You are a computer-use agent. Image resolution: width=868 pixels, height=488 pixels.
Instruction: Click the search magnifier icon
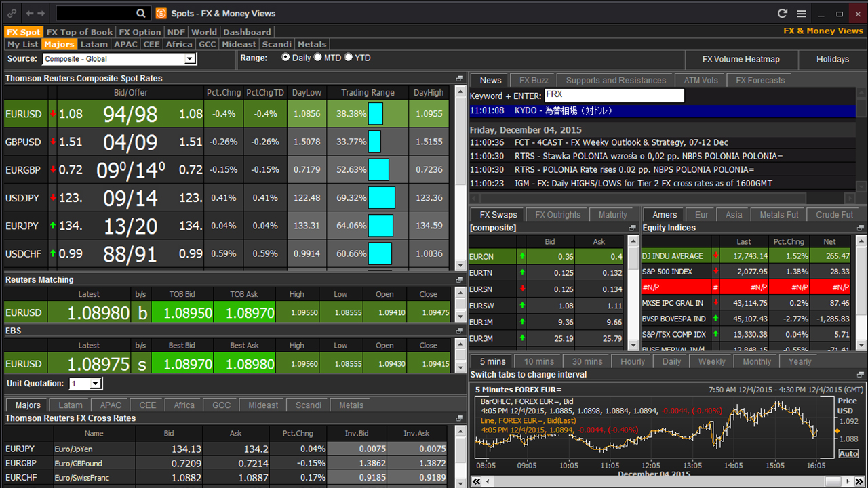point(141,14)
